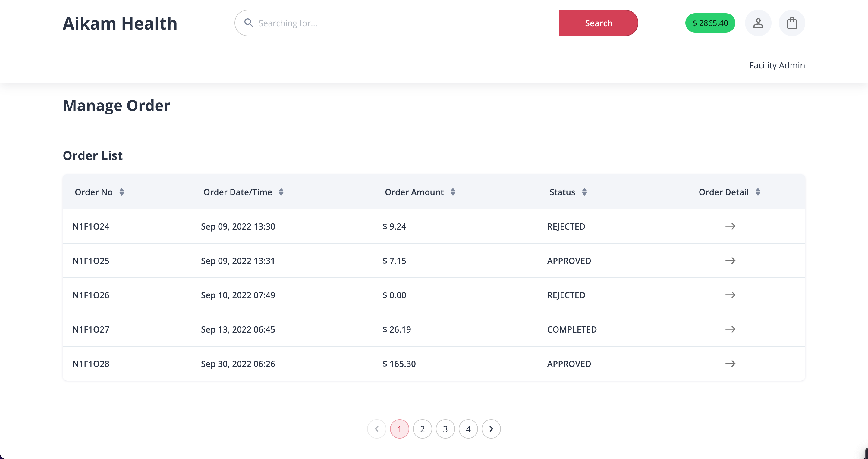Click the next page arrow
Image resolution: width=868 pixels, height=459 pixels.
491,429
